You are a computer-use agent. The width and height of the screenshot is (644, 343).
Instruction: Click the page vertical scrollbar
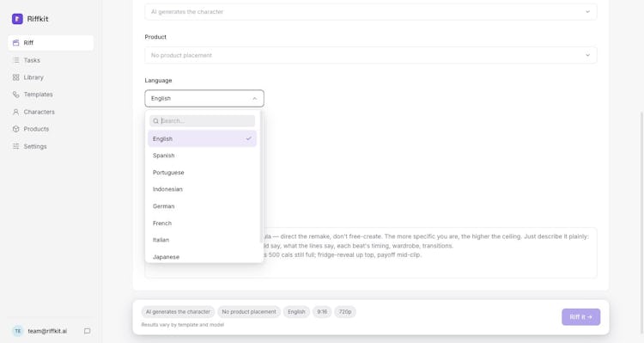641,222
